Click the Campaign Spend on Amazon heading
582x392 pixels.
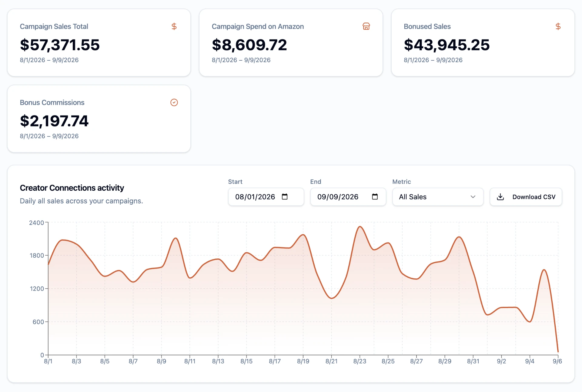[x=258, y=27]
